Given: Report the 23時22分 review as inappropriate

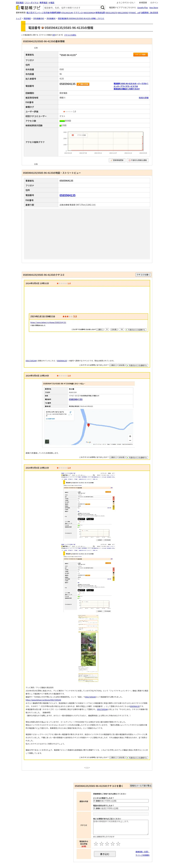Looking at the screenshot, I should [x=137, y=757].
